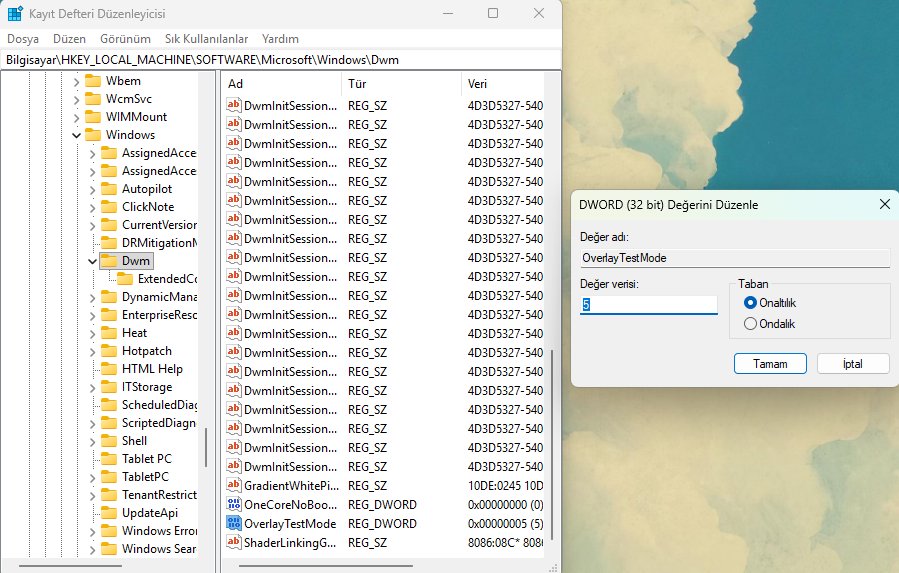The height and width of the screenshot is (573, 899).
Task: Select the Hotpatch folder icon
Action: 109,351
